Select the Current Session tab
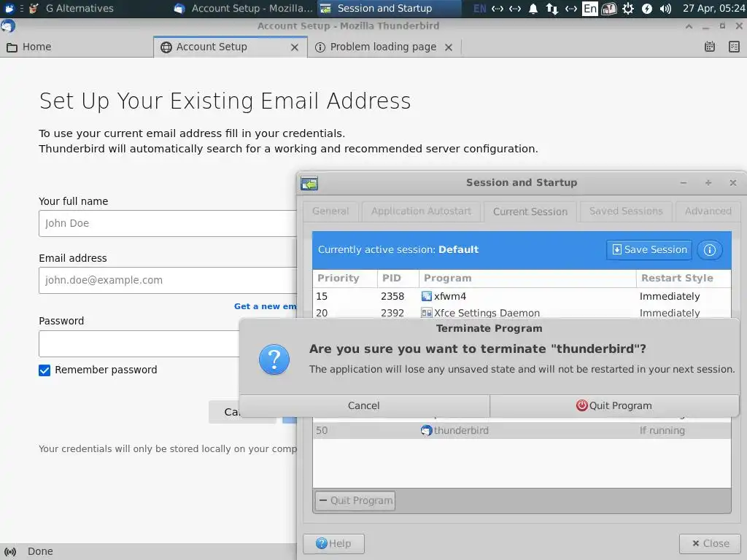 tap(530, 211)
